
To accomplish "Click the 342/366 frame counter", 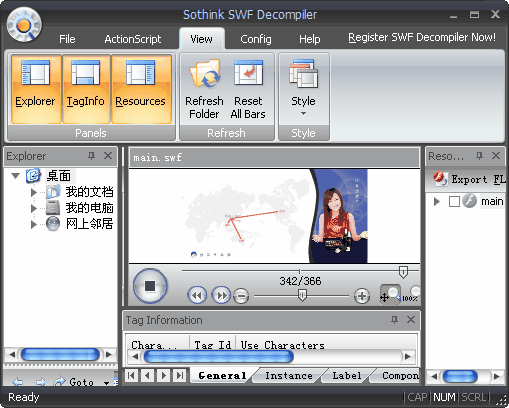I will (300, 281).
